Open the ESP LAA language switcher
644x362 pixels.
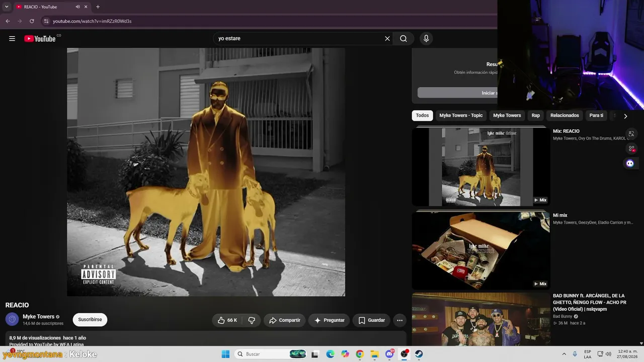tap(588, 354)
